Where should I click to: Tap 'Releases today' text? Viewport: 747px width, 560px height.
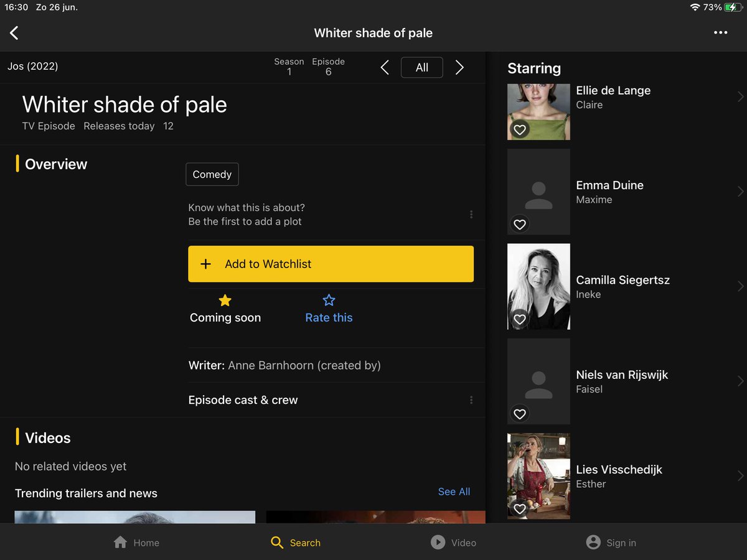point(119,126)
